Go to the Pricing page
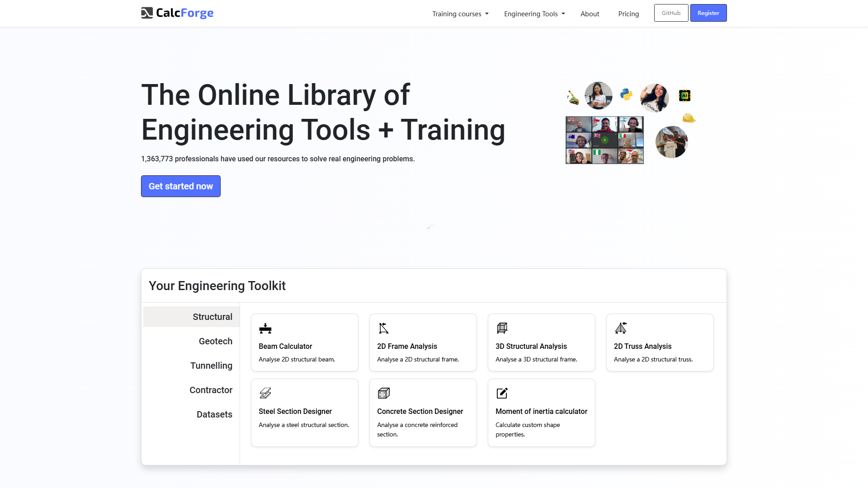Viewport: 868px width, 488px height. [x=628, y=14]
